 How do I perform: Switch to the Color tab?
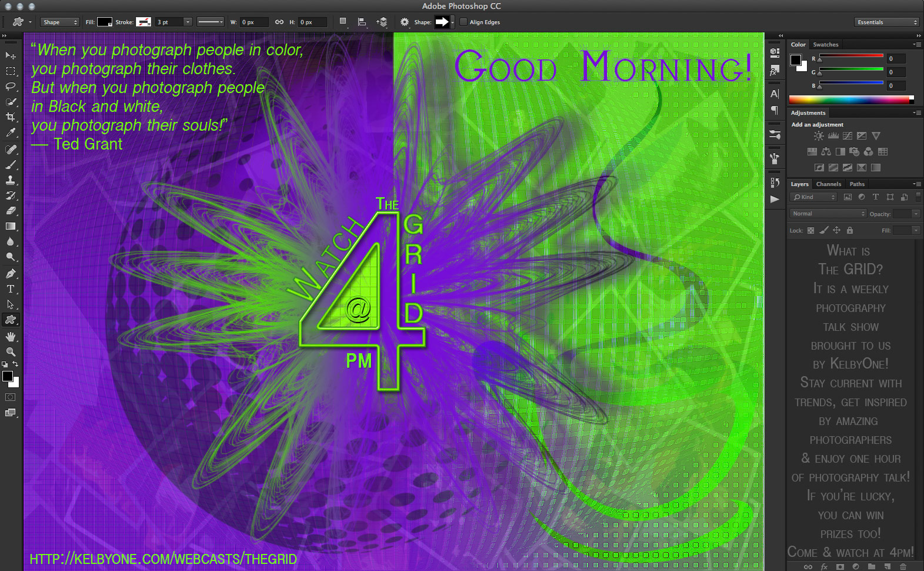(x=798, y=45)
